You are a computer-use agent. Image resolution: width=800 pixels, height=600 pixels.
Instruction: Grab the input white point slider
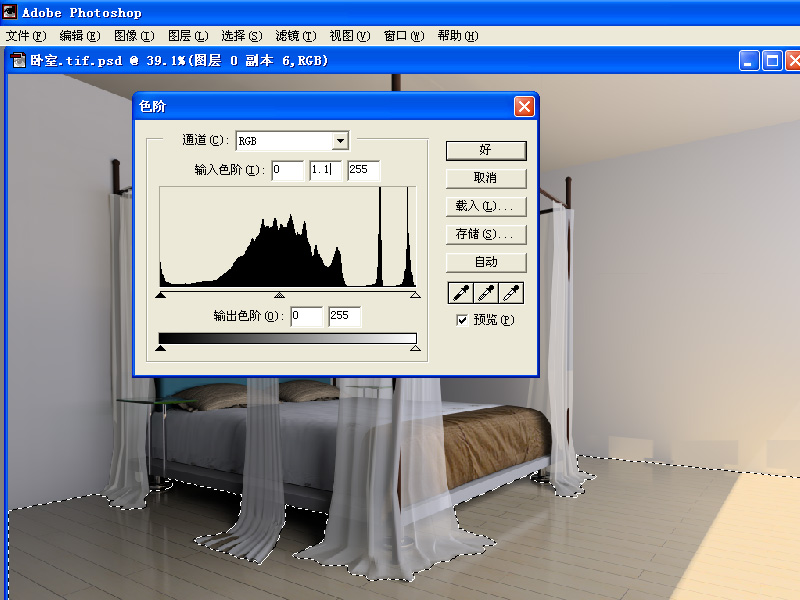[415, 295]
